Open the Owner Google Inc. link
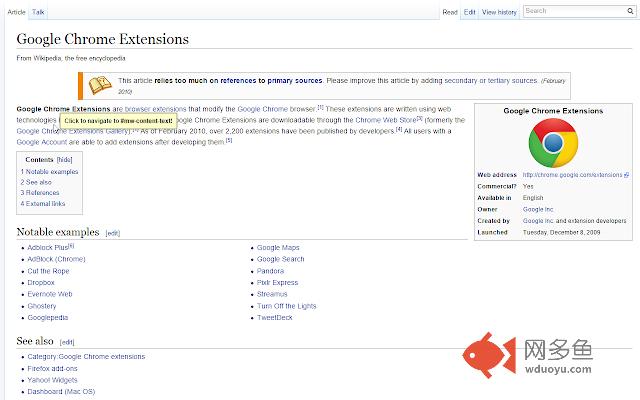Viewport: 640px width, 400px height. click(x=538, y=209)
